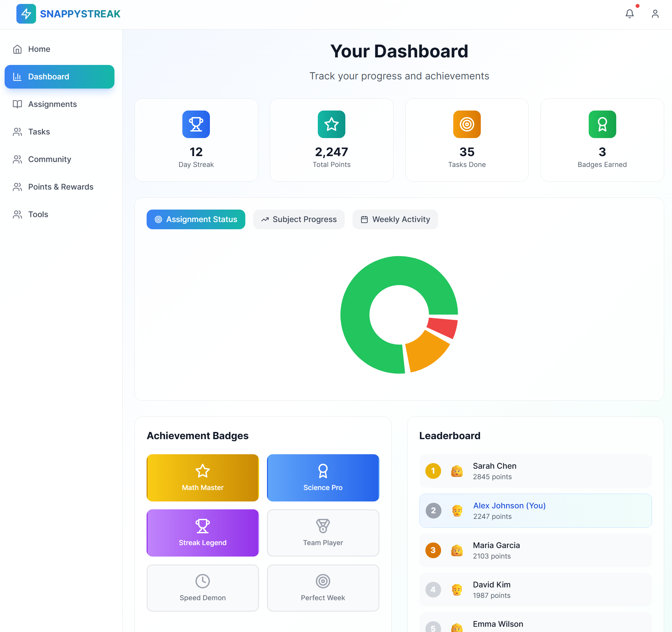Click the locked Team Player badge
This screenshot has width=672, height=632.
point(323,533)
